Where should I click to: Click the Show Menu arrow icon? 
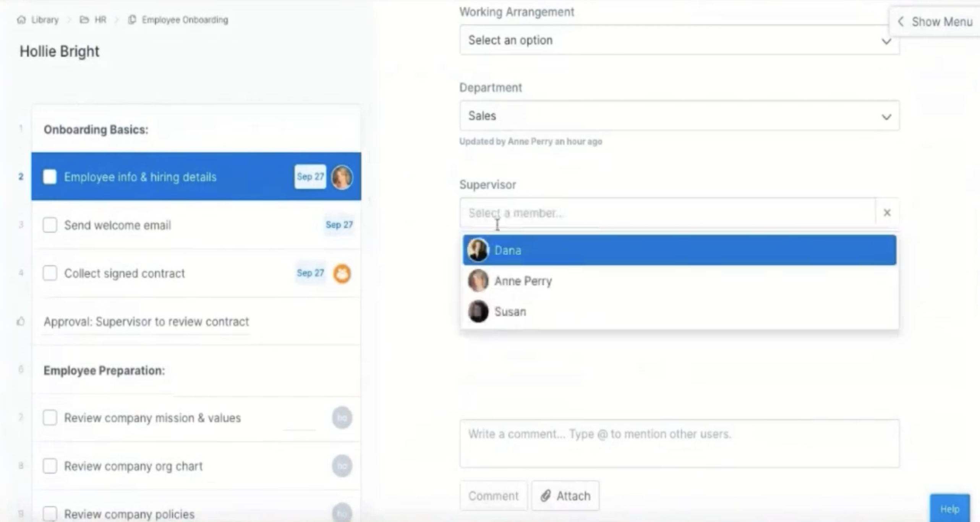(901, 21)
